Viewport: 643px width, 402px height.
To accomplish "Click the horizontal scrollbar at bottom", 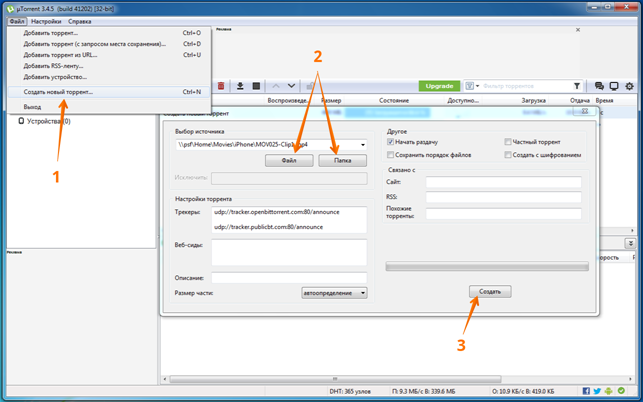I will (x=335, y=379).
